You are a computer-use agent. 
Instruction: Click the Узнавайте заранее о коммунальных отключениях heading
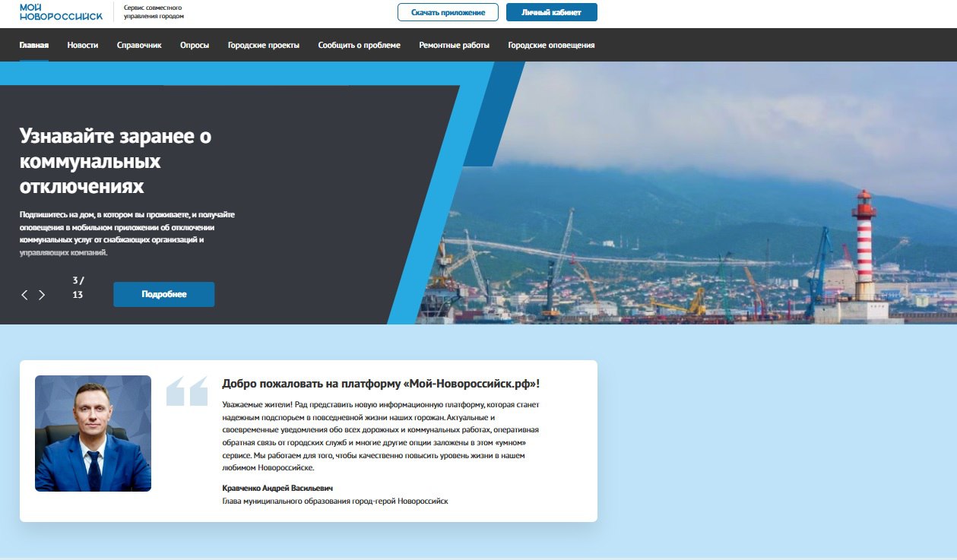116,161
